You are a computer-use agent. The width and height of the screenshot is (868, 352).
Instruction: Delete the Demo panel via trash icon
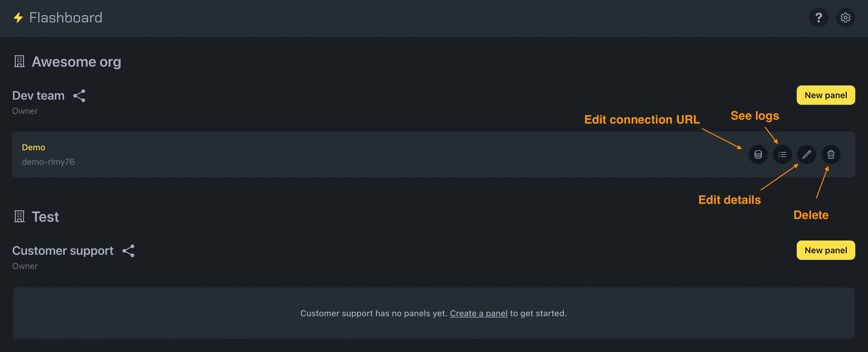pos(831,154)
